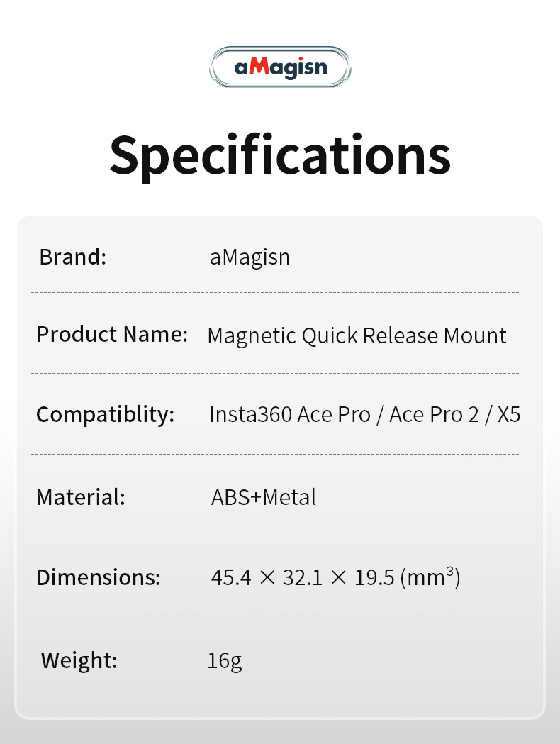The height and width of the screenshot is (744, 560).
Task: Click the word Magnetic in product name
Action: (x=251, y=335)
